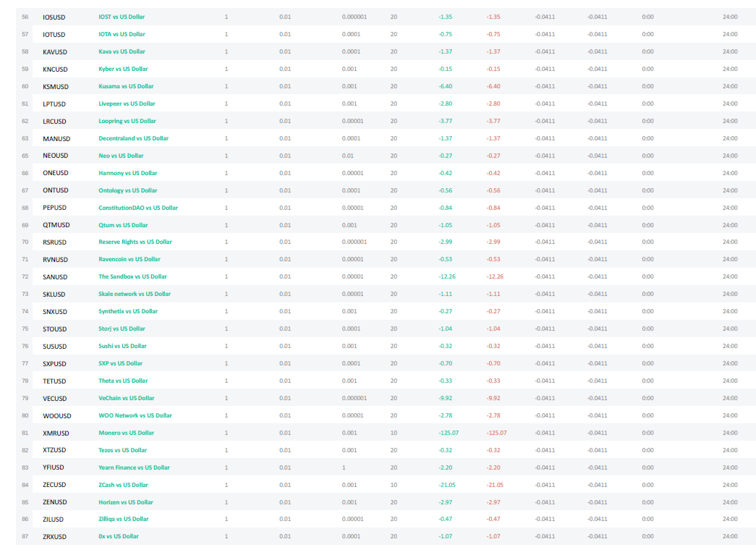Open the Reserve Rights vs US Dollar link
Image resolution: width=756 pixels, height=560 pixels.
tap(135, 242)
